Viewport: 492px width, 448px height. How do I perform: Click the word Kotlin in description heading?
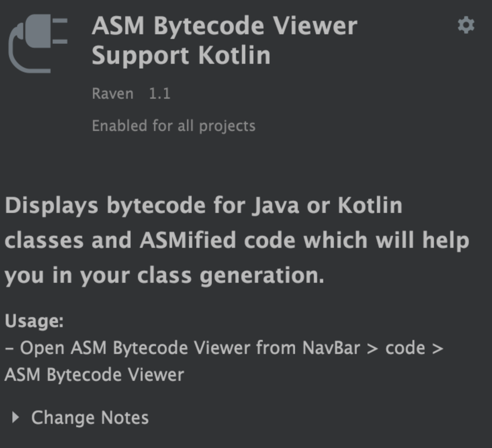370,205
